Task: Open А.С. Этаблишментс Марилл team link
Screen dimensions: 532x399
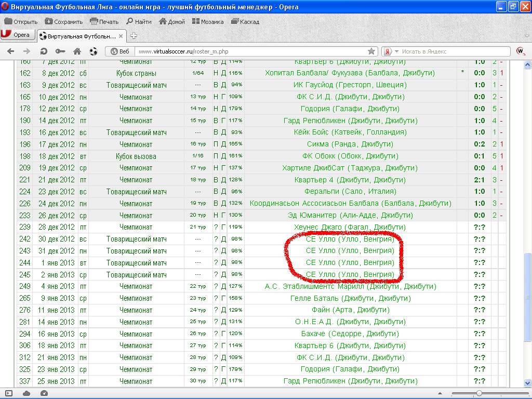Action: (351, 286)
